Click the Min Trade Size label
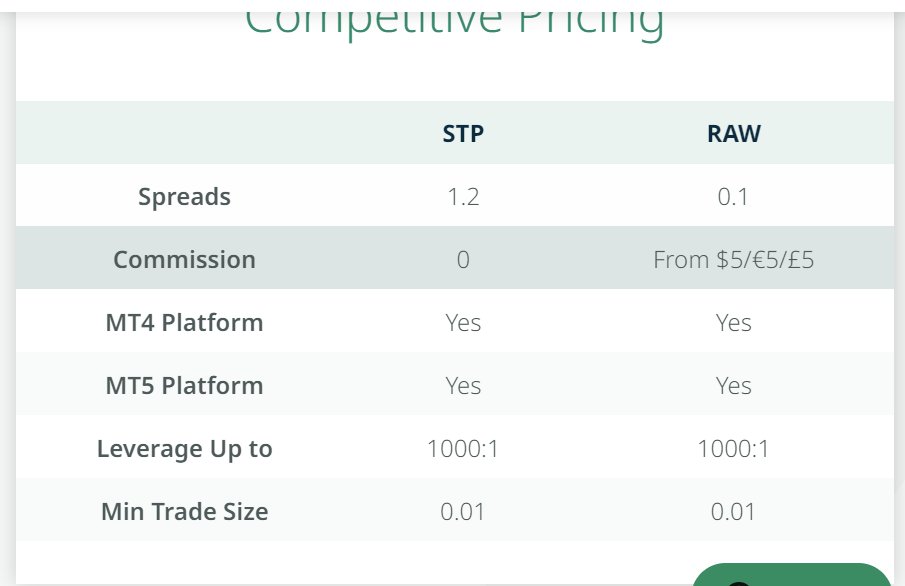This screenshot has width=905, height=586. [184, 512]
